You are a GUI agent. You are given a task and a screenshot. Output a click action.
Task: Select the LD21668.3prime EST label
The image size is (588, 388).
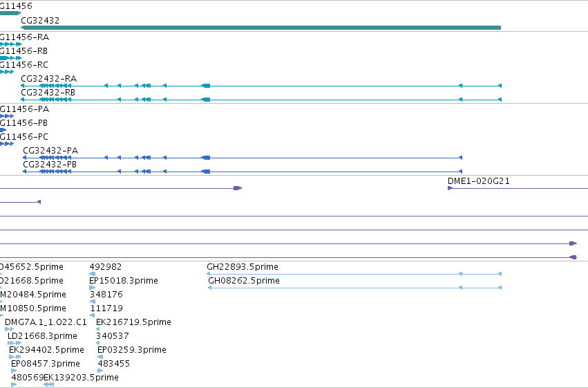(42, 336)
